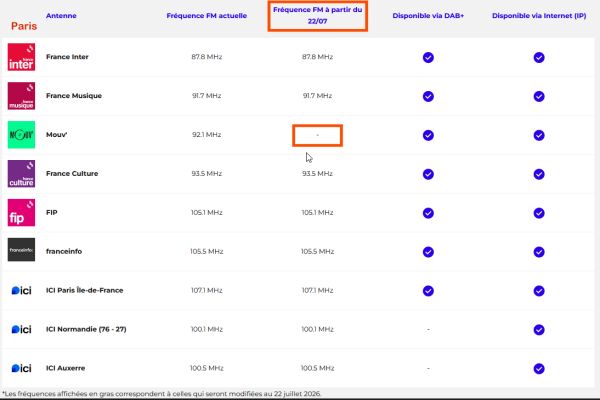Click franceinfo Internet checkmark
Viewport: 600px width, 400px height.
pos(539,252)
